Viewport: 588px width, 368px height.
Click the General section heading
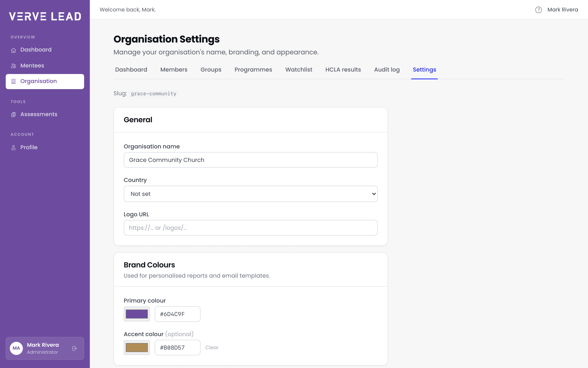[x=138, y=120]
